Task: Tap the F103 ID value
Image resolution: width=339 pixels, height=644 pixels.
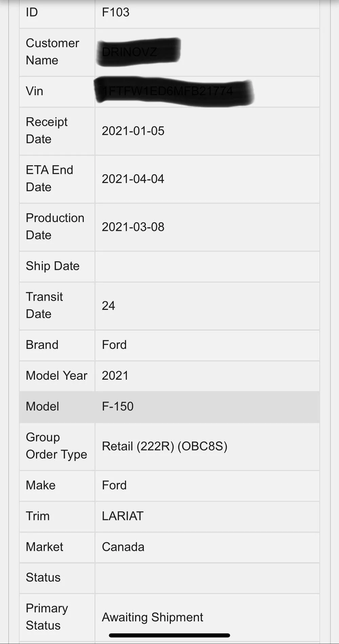Action: coord(116,13)
